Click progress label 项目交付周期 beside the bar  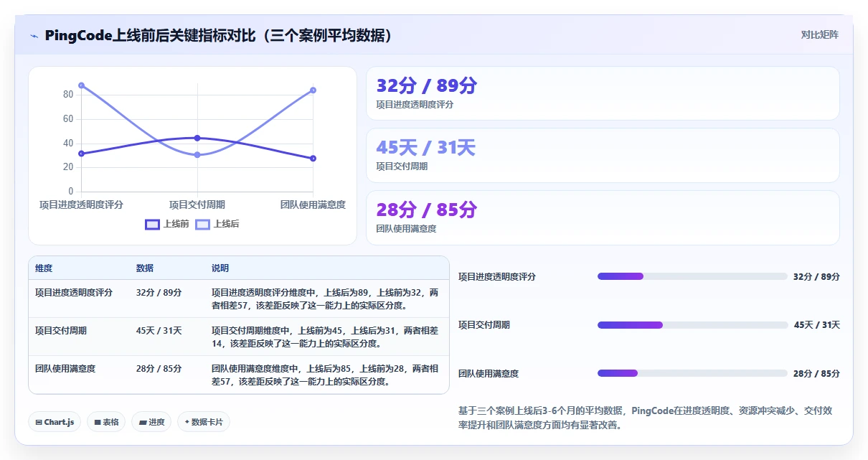pos(484,325)
